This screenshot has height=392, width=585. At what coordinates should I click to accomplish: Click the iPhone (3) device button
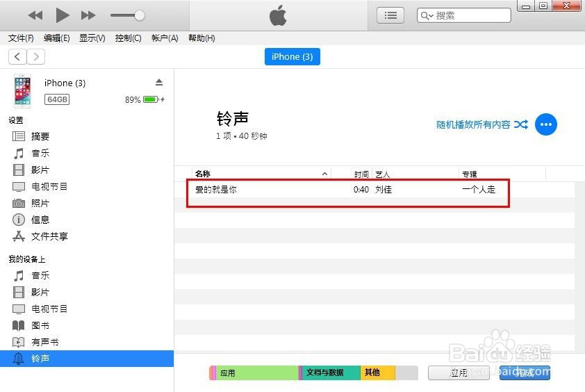tap(292, 57)
